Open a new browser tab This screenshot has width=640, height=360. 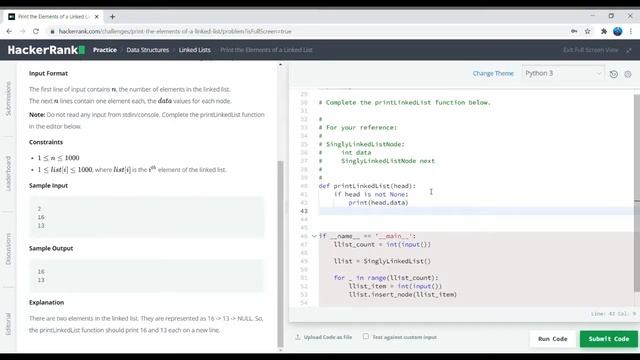pos(112,17)
